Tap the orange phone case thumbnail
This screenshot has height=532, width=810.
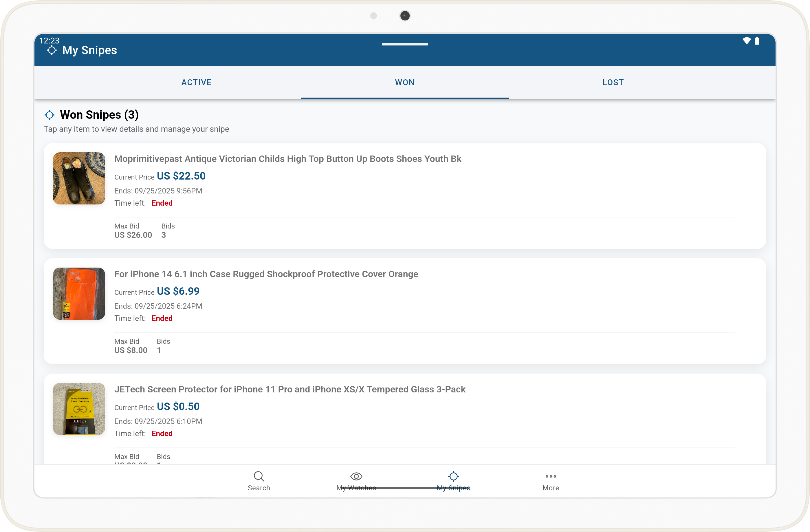tap(79, 293)
